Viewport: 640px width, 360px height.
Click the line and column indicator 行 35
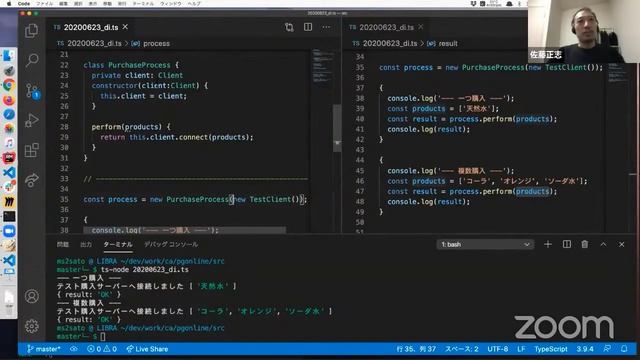point(416,349)
